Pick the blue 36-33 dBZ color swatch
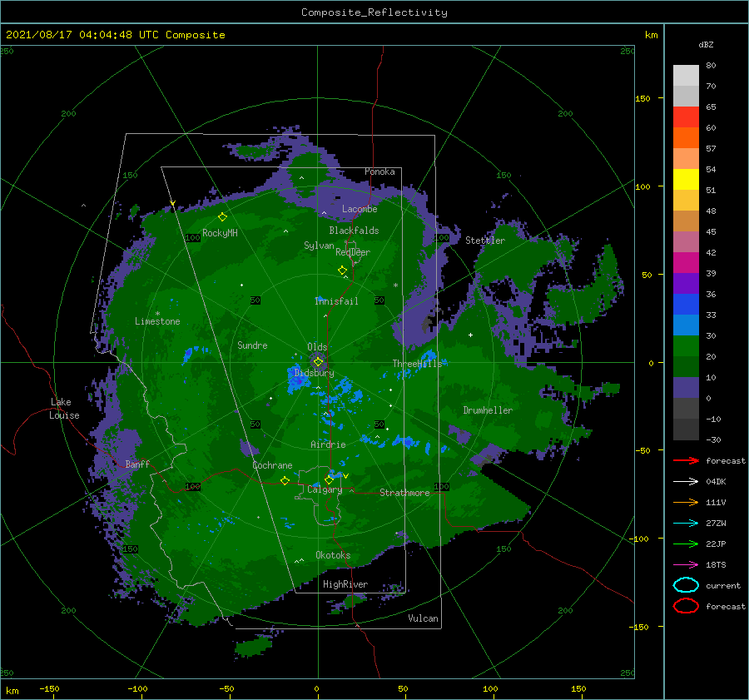This screenshot has height=700, width=749. tap(686, 305)
